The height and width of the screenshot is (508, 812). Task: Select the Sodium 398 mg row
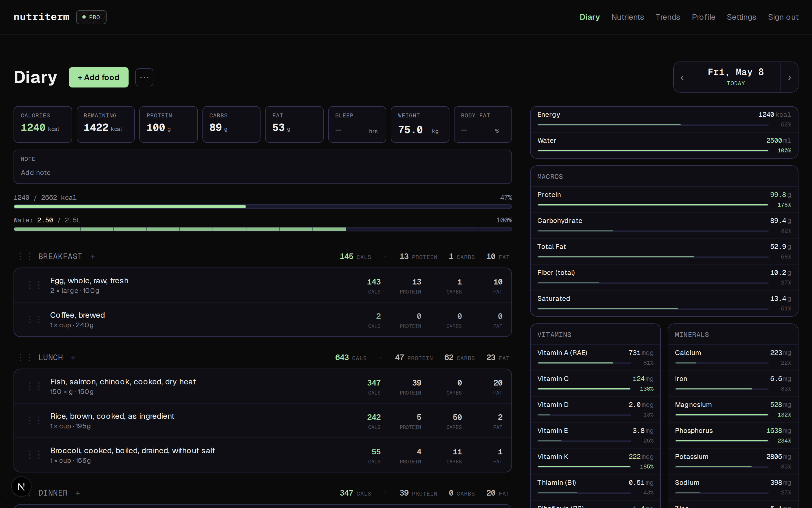(733, 487)
